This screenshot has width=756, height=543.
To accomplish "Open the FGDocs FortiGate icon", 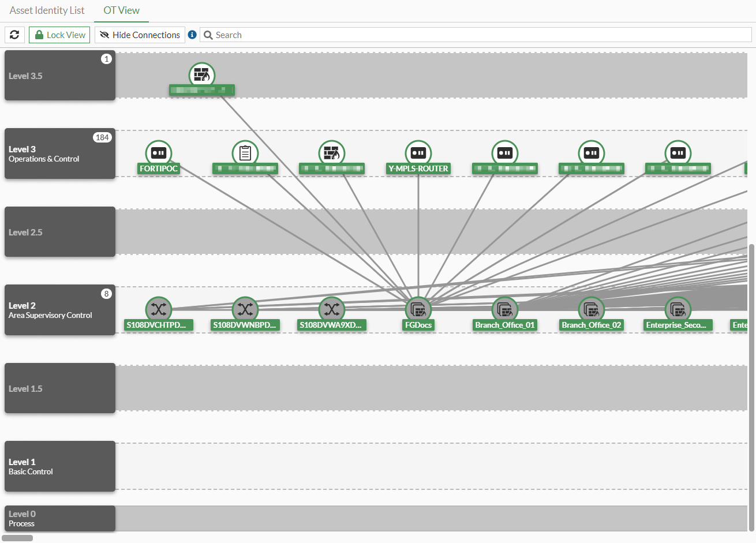I will pos(418,309).
